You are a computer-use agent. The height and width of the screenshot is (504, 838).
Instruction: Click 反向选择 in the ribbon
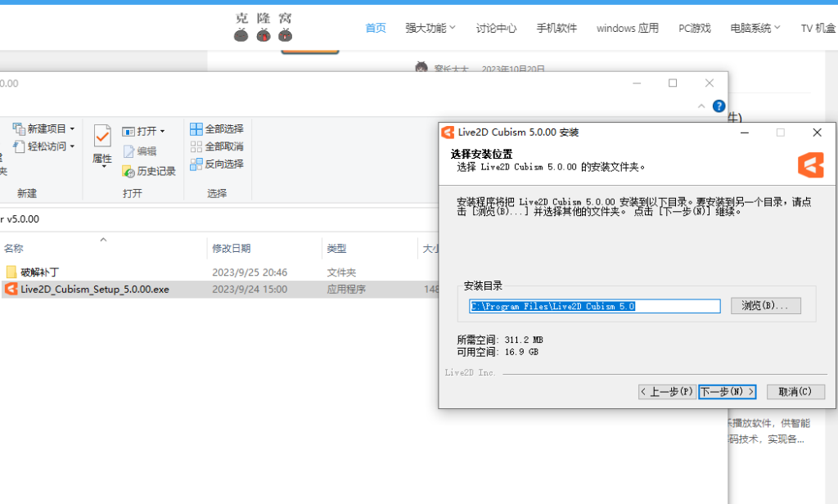pos(217,164)
